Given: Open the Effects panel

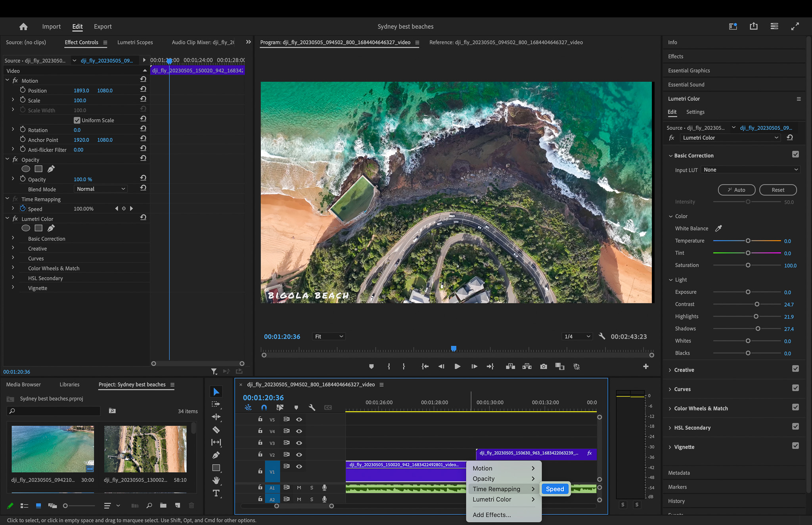Looking at the screenshot, I should [x=676, y=56].
